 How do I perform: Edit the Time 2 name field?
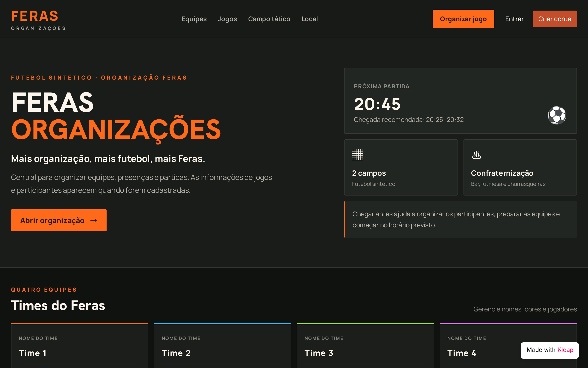pos(223,353)
